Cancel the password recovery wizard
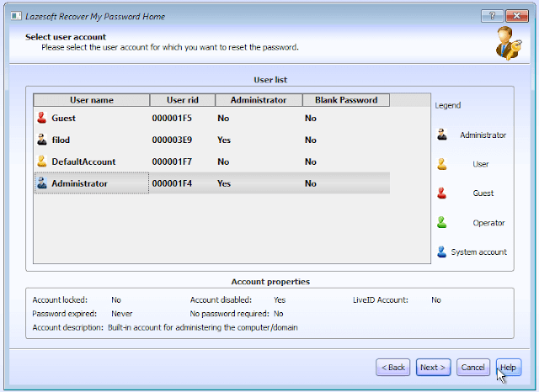Viewport: 539px width, 392px height. (473, 368)
